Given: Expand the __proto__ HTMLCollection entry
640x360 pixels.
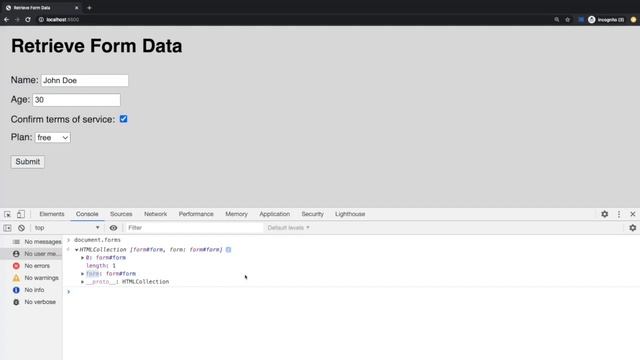Looking at the screenshot, I should [x=82, y=282].
